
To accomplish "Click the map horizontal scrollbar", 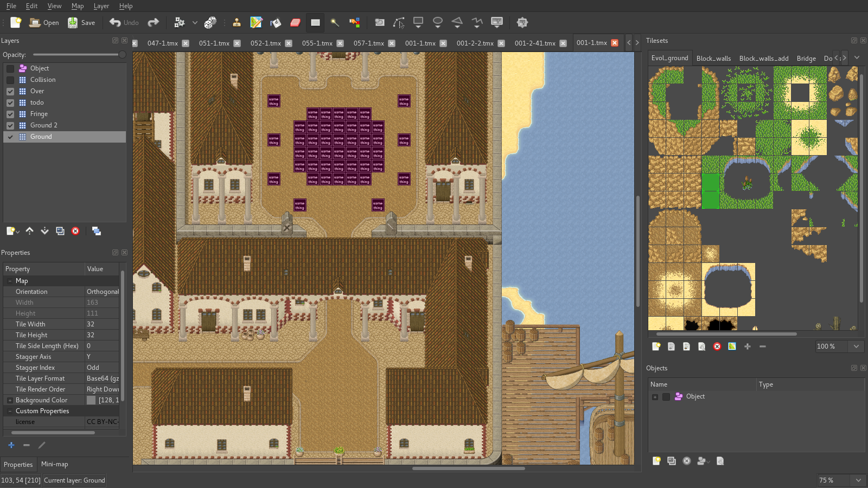I will click(468, 468).
